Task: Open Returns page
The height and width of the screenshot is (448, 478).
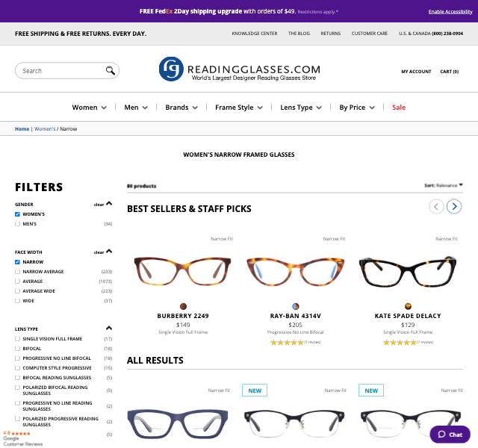Action: (x=330, y=34)
